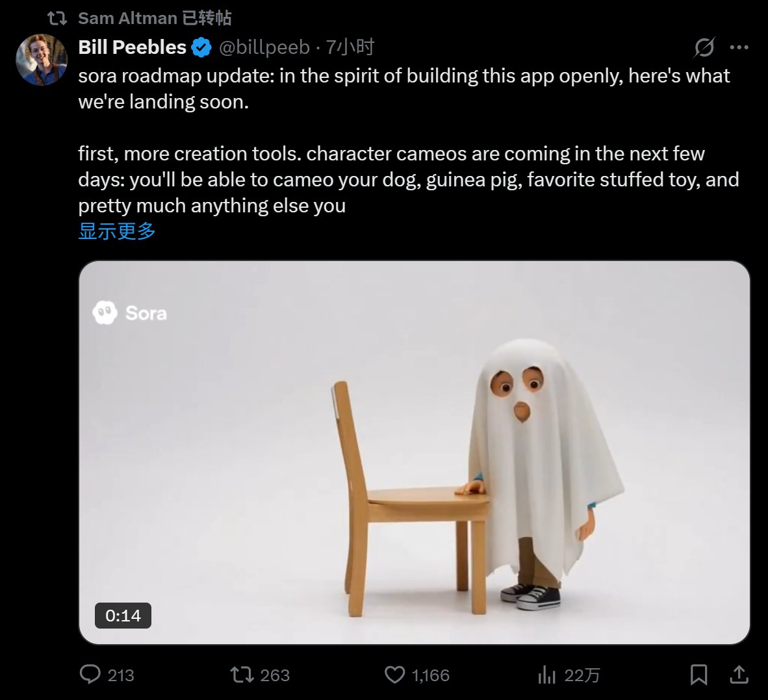The width and height of the screenshot is (768, 700).
Task: Click the Bill Peebles display name
Action: click(132, 47)
